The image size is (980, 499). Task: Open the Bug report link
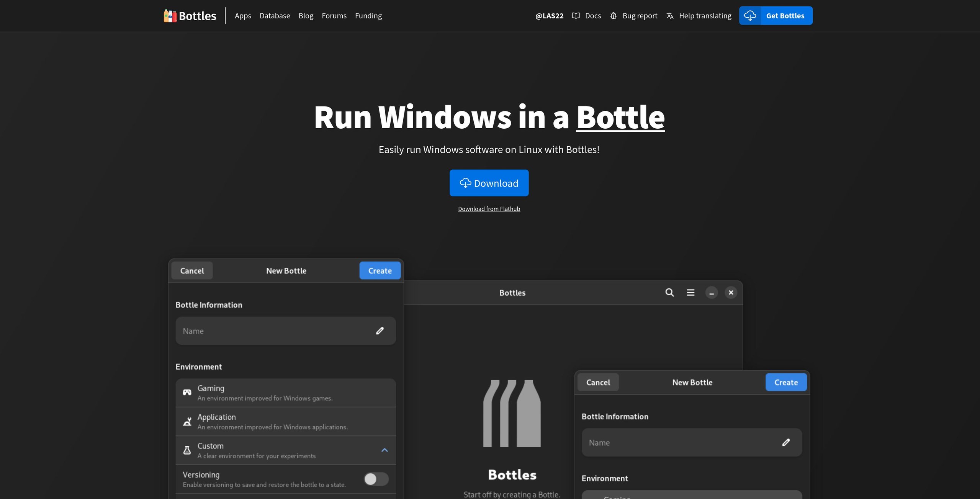(640, 16)
